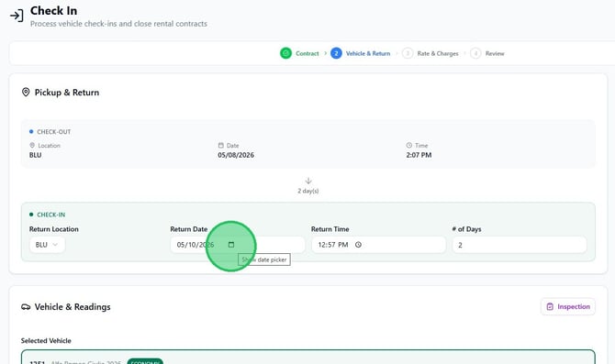
Task: Click the green Contract step circle
Action: tap(285, 53)
